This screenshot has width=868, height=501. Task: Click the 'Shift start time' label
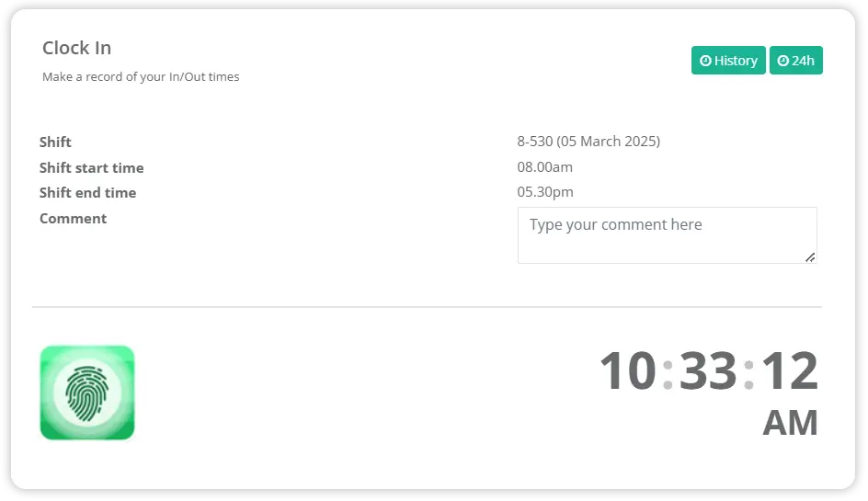[91, 167]
